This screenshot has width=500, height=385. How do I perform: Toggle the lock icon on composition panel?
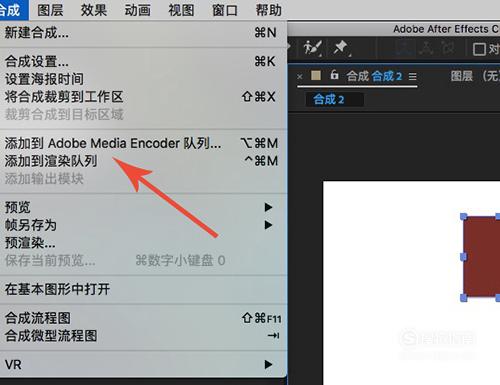(x=334, y=75)
